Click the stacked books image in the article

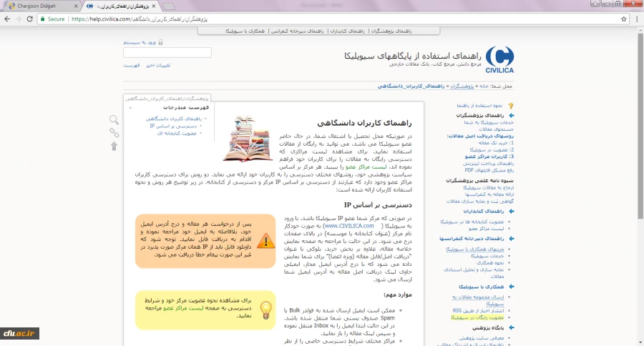pyautogui.click(x=247, y=138)
